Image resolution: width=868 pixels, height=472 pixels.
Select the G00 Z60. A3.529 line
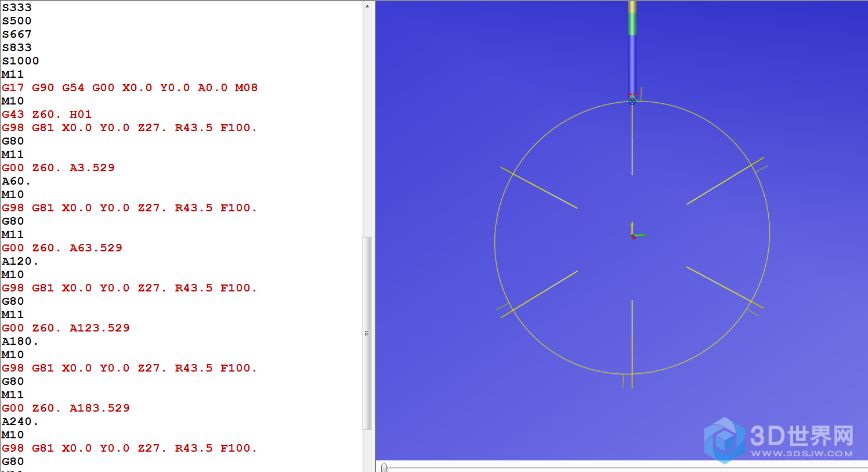(58, 168)
